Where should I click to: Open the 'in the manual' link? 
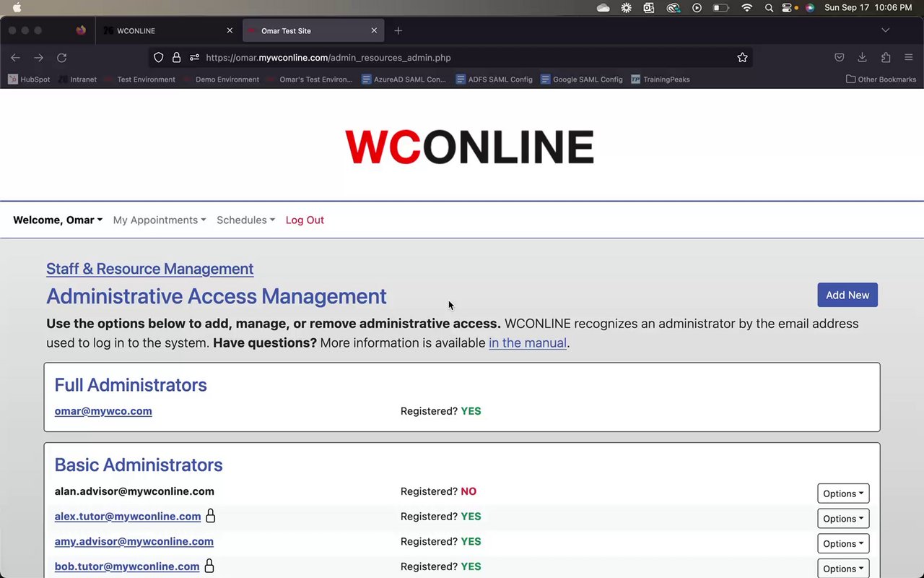tap(528, 343)
